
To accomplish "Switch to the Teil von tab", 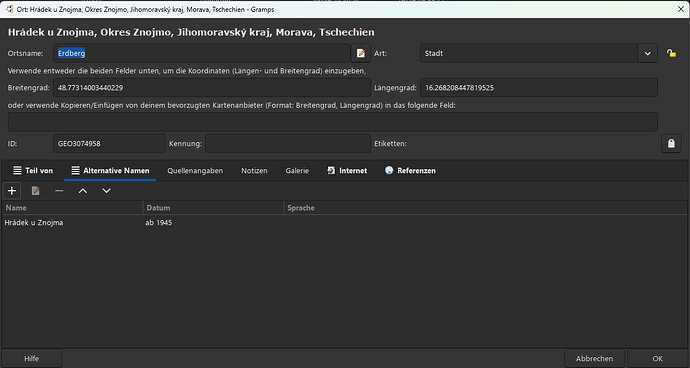I will (33, 171).
